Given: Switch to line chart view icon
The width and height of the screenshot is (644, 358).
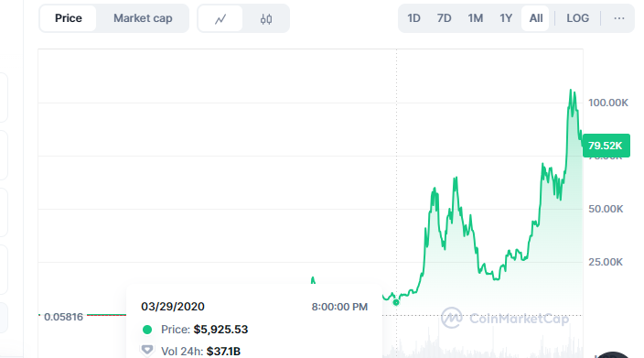Looking at the screenshot, I should [220, 19].
